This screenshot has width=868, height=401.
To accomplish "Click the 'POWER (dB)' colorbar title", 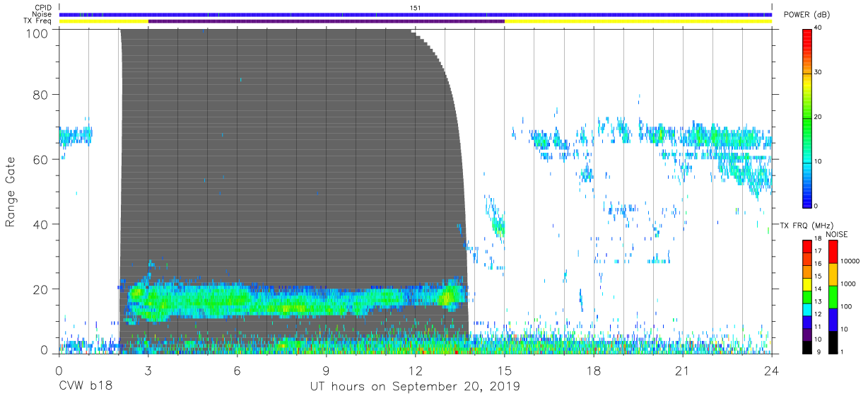I will click(806, 15).
